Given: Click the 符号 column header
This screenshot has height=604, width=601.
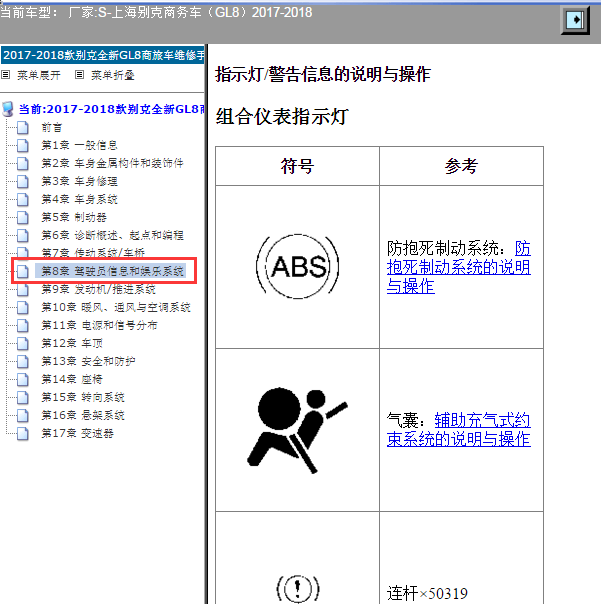Looking at the screenshot, I should click(x=297, y=166).
